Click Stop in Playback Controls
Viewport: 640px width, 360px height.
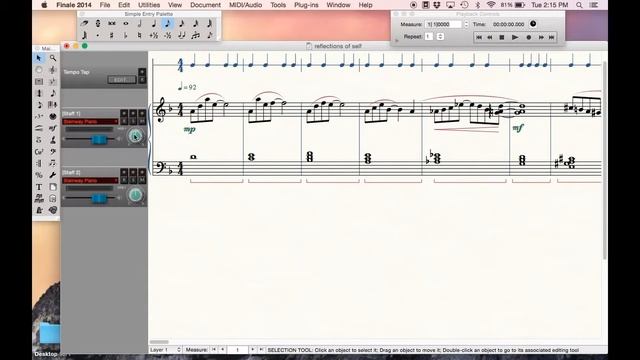tap(502, 37)
